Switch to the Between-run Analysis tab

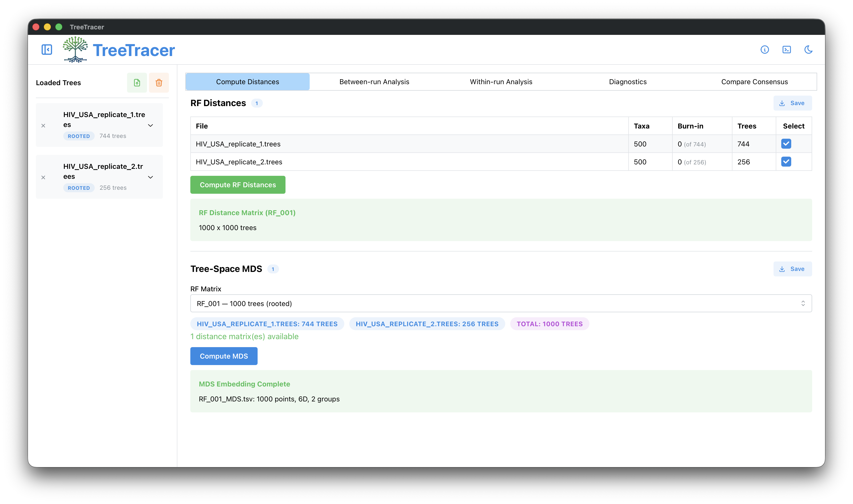coord(374,82)
